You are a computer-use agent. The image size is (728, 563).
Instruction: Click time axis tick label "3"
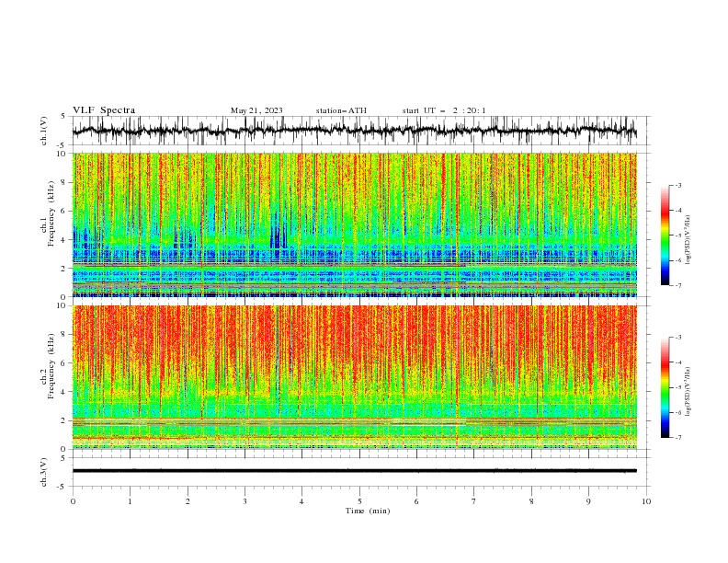[245, 501]
